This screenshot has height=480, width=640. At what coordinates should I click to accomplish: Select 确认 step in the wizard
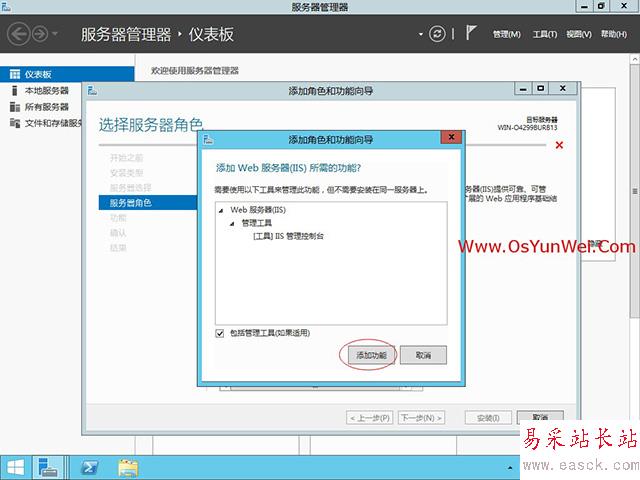pos(118,233)
